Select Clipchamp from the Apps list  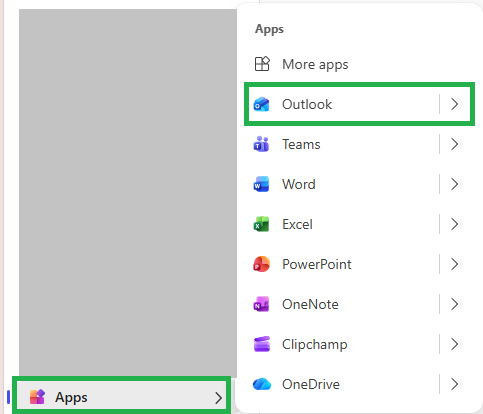pyautogui.click(x=315, y=344)
